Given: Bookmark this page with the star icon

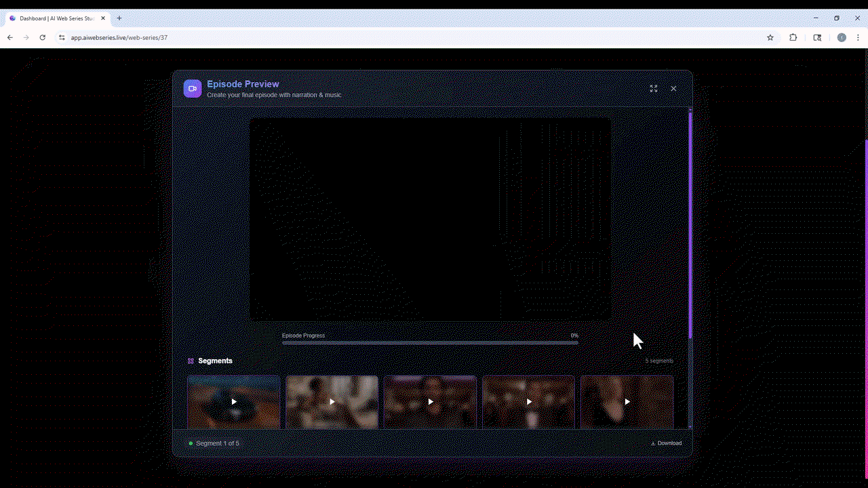Looking at the screenshot, I should click(770, 38).
